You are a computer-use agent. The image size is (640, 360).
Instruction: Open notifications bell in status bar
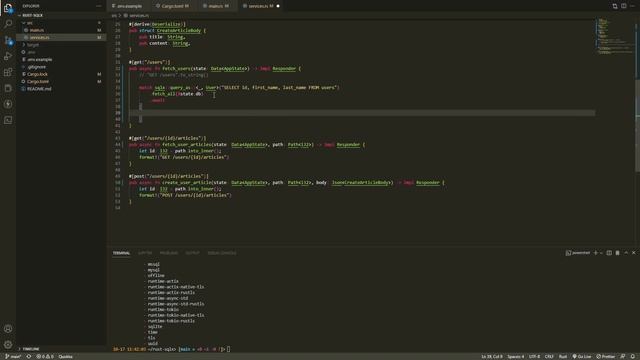coord(633,357)
